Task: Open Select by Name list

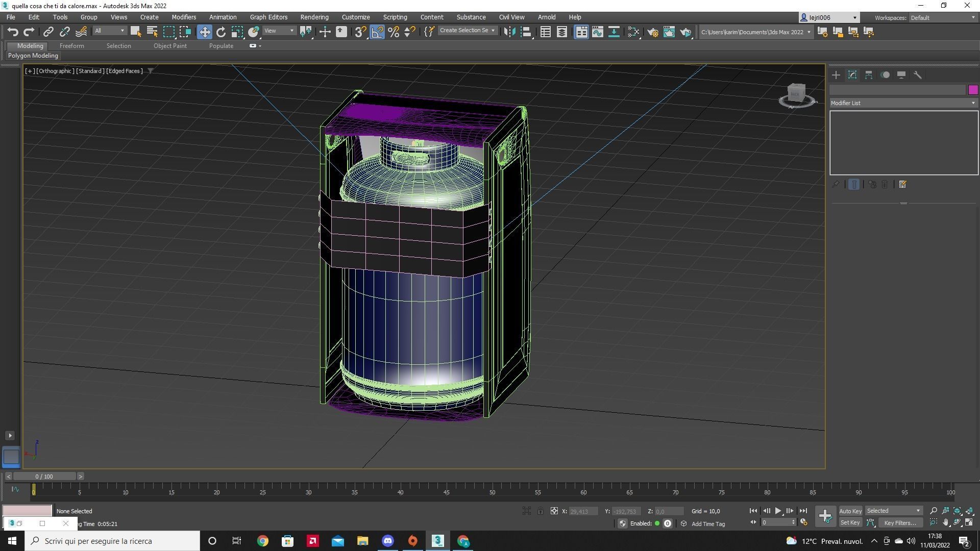Action: pos(152,32)
